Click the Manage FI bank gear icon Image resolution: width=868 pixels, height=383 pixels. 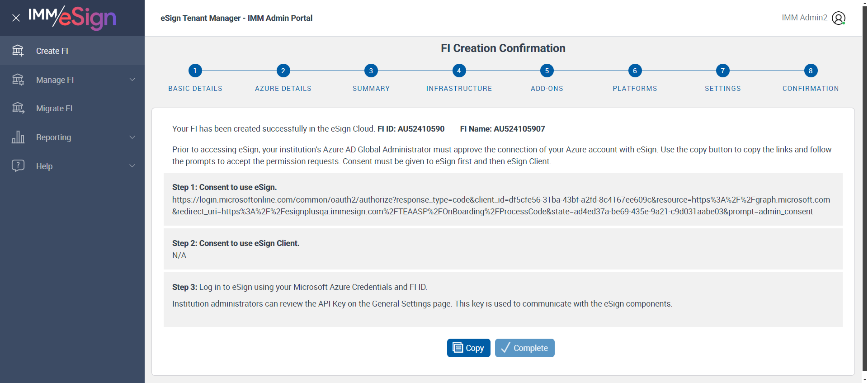18,80
